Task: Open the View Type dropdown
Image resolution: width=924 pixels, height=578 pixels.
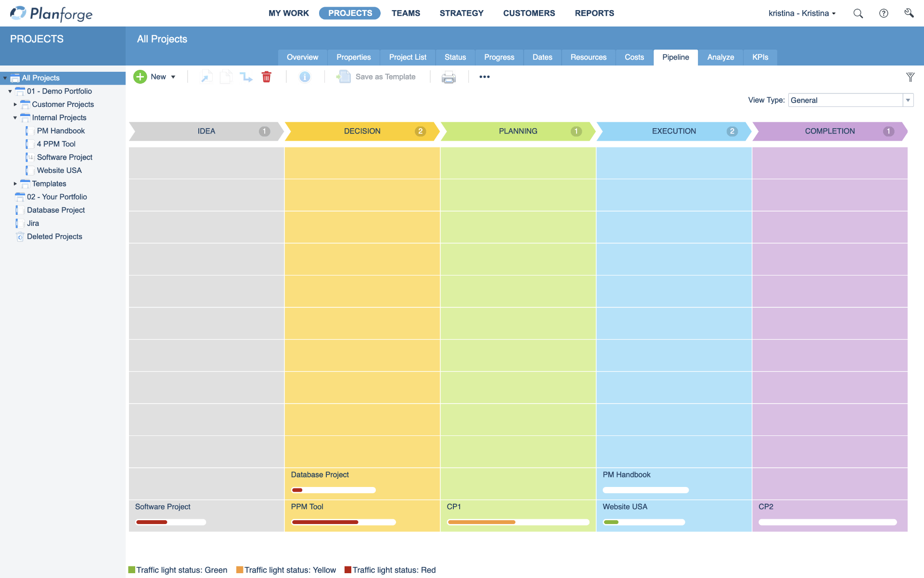Action: click(908, 100)
